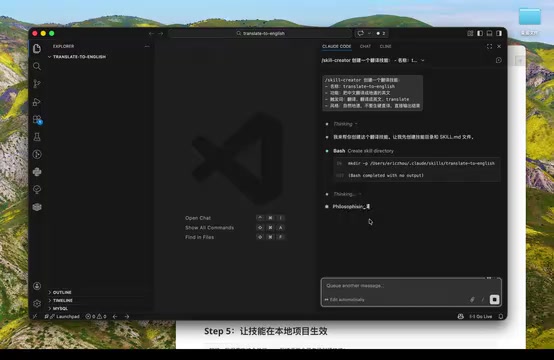Navigate forward using the title bar arrow
The image size is (554, 360).
161,34
